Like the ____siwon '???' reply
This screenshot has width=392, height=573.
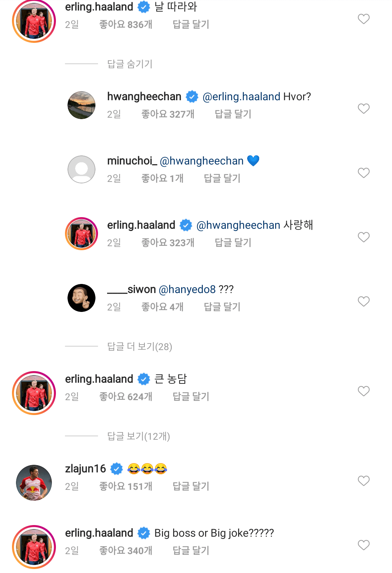pos(363,301)
